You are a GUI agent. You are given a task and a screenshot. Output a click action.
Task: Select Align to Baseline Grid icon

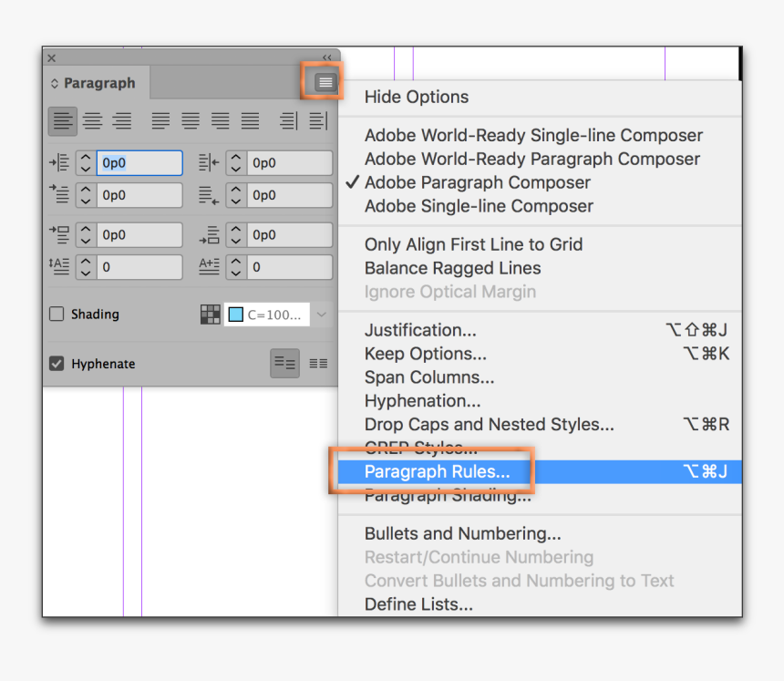pyautogui.click(x=318, y=364)
